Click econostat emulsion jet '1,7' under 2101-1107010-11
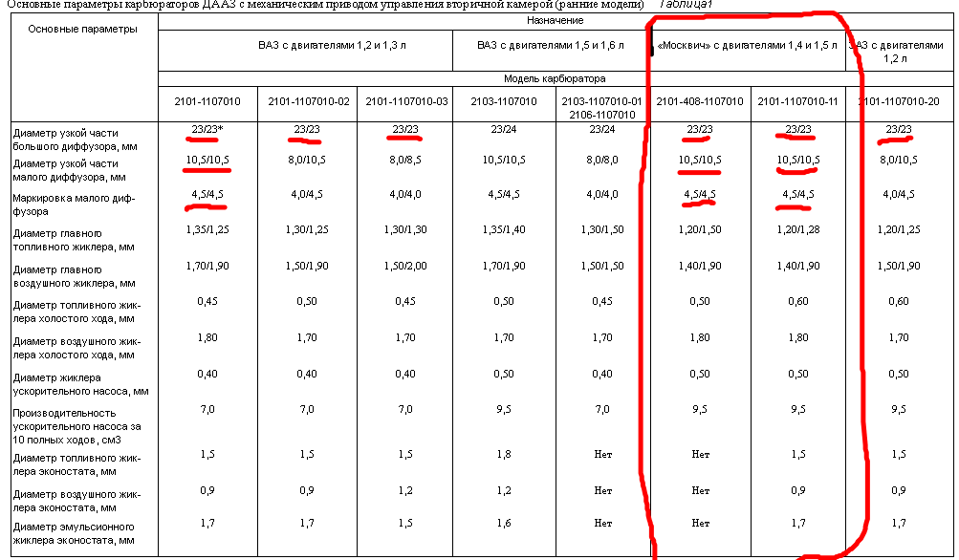Image resolution: width=959 pixels, height=560 pixels. [x=798, y=523]
